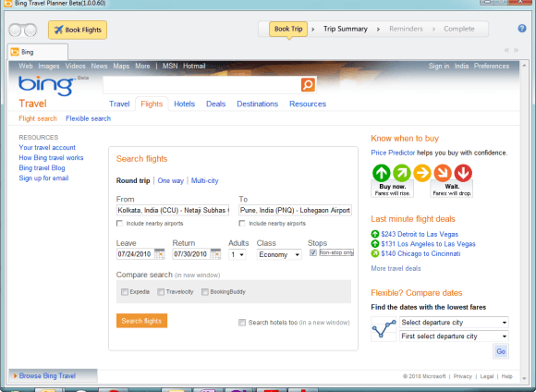Viewport: 536px width, 392px height.
Task: Click Go button for compare dates
Action: tap(501, 351)
